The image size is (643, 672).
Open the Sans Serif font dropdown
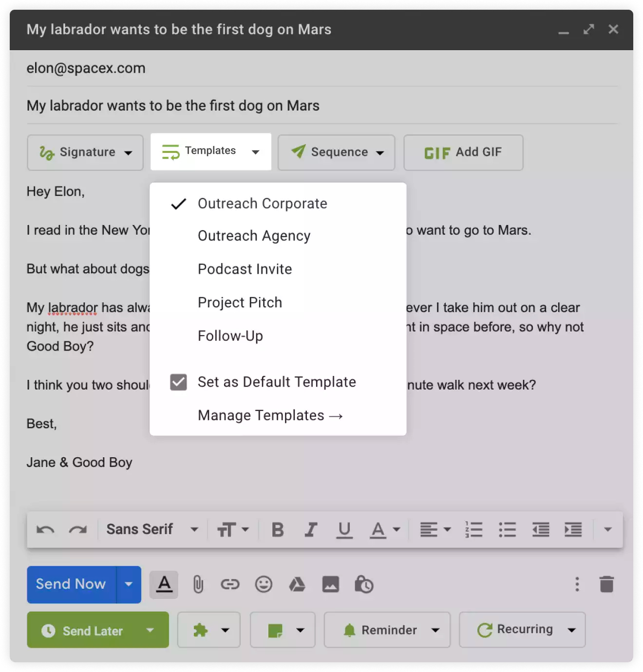[152, 529]
